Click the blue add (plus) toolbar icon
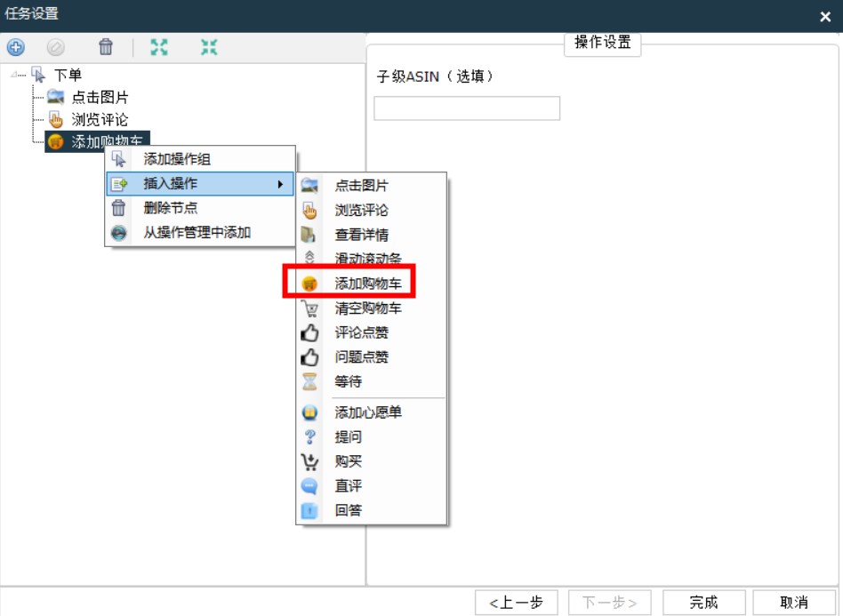The image size is (843, 616). (x=16, y=47)
